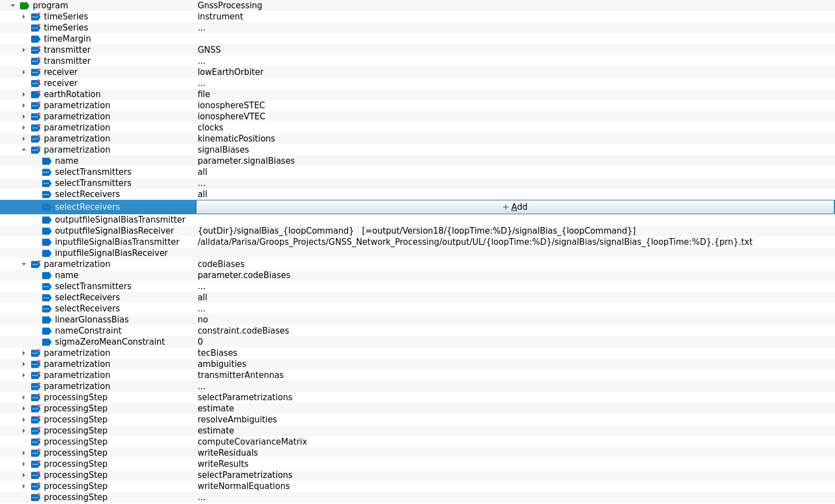Viewport: 835px width, 504px height.
Task: Collapse the signalBiases parametrization node
Action: click(23, 150)
